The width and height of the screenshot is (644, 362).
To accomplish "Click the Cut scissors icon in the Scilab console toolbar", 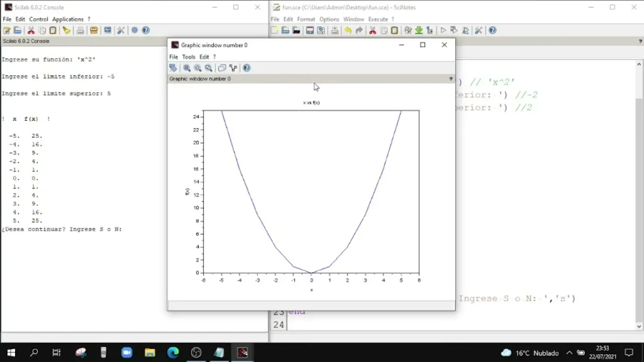I will 31,31.
